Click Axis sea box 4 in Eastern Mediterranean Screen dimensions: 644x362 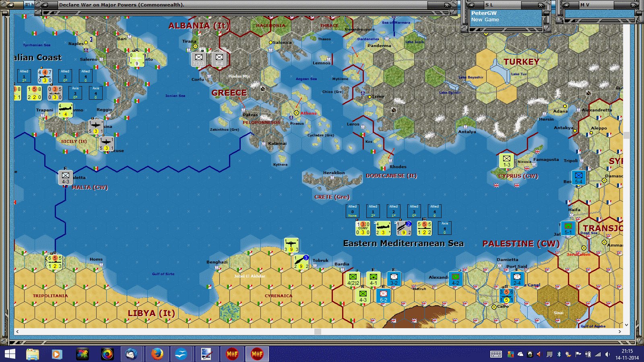click(445, 228)
